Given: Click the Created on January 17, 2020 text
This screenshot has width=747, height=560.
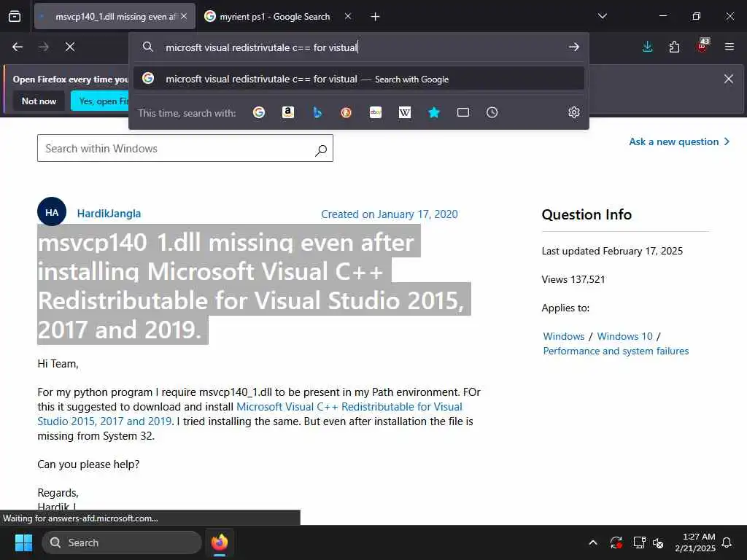Looking at the screenshot, I should click(x=390, y=214).
